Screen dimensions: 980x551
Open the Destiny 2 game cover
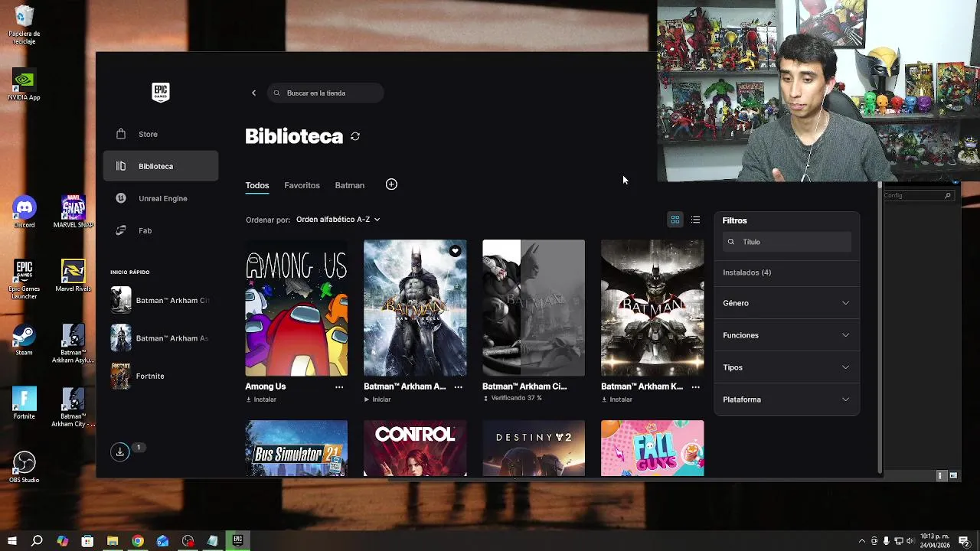pyautogui.click(x=534, y=448)
